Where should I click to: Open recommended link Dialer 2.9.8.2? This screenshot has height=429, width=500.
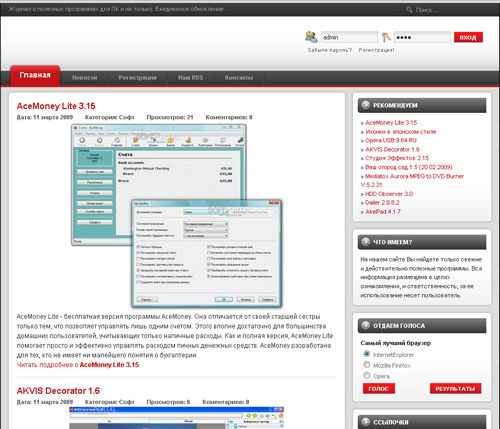382,202
